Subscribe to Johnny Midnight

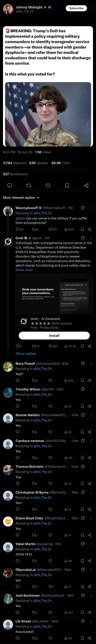[76, 8]
